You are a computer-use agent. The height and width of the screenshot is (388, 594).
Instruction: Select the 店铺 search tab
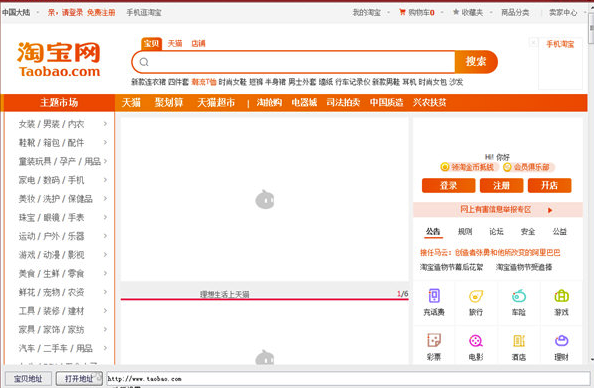pos(198,44)
